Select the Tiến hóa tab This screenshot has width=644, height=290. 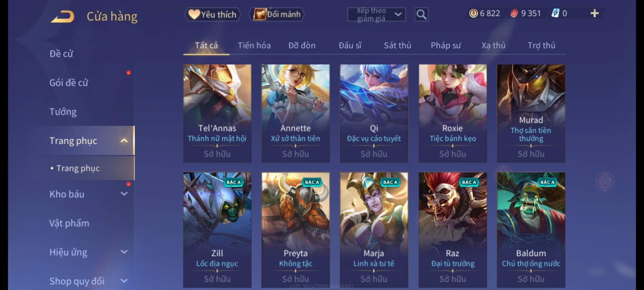[x=254, y=45]
